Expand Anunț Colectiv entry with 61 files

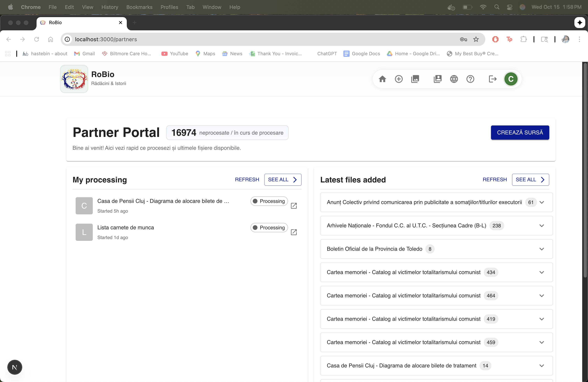[542, 202]
